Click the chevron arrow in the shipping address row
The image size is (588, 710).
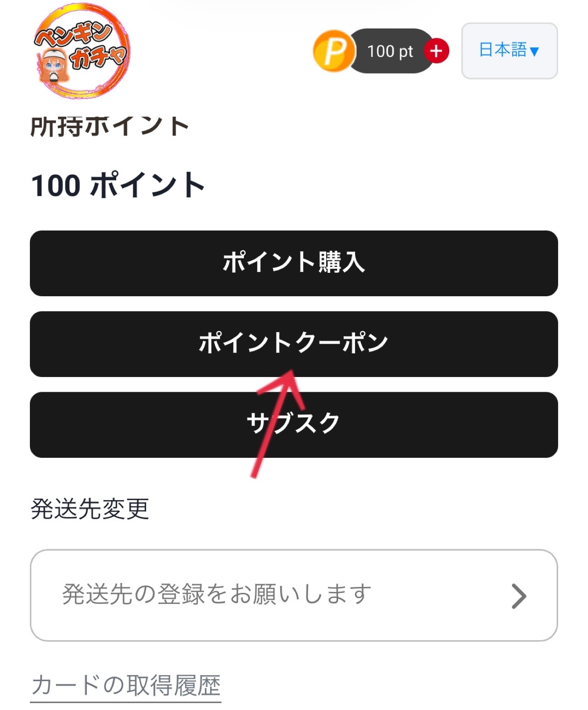point(519,596)
